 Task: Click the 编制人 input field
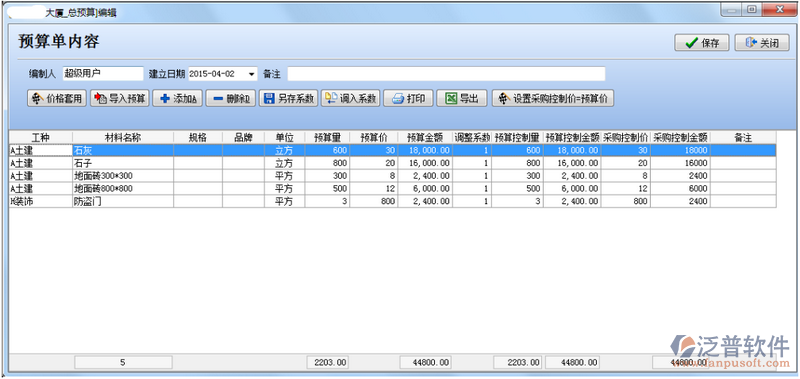103,73
